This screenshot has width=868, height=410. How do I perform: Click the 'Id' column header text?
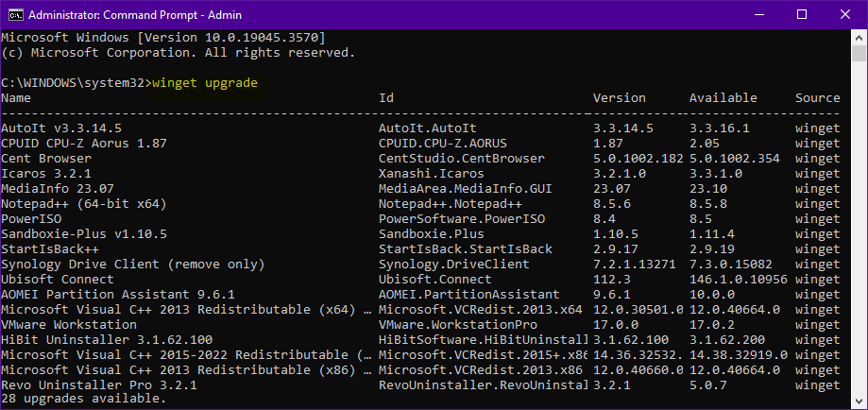click(x=386, y=98)
